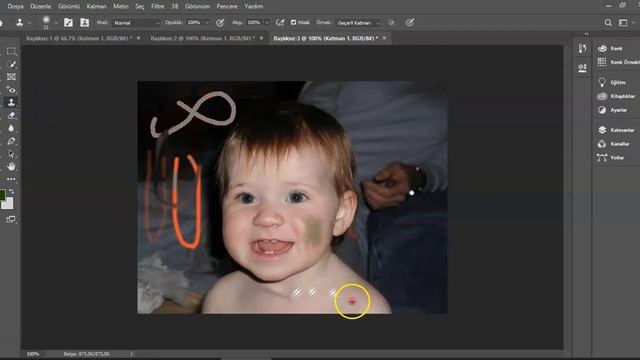Open the Filtre menu
Image resolution: width=640 pixels, height=360 pixels.
point(158,6)
